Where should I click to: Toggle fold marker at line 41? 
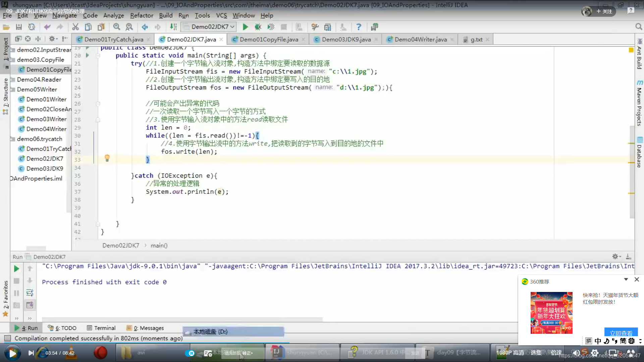[98, 224]
